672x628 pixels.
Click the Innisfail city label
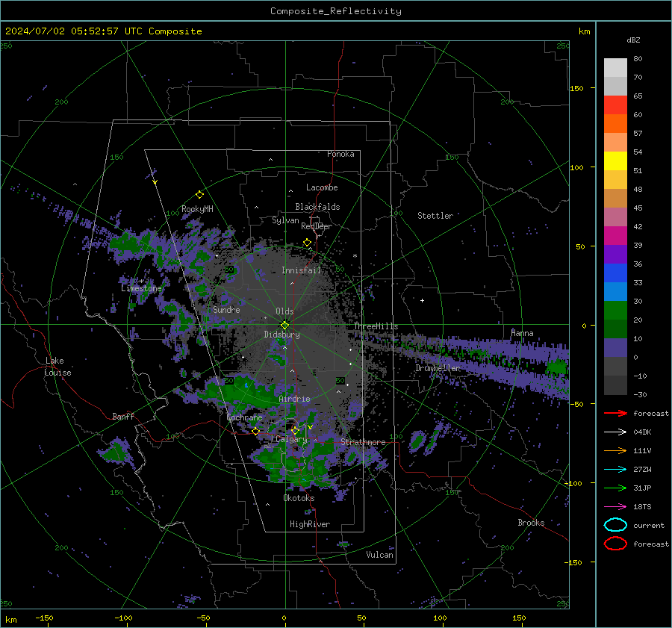pyautogui.click(x=301, y=270)
